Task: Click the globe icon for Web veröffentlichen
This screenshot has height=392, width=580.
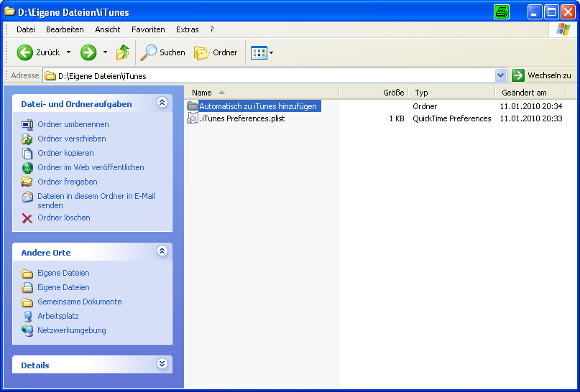Action: click(x=27, y=168)
